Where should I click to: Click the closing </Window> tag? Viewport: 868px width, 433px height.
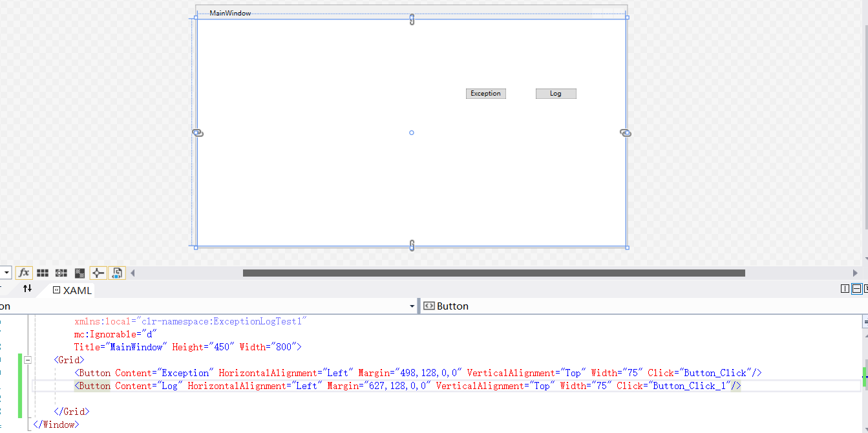click(x=56, y=425)
